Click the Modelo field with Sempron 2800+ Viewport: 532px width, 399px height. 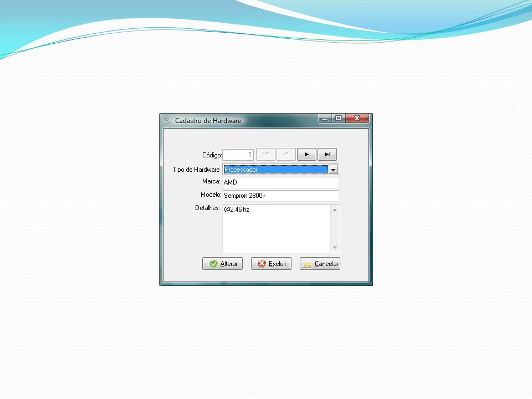280,196
